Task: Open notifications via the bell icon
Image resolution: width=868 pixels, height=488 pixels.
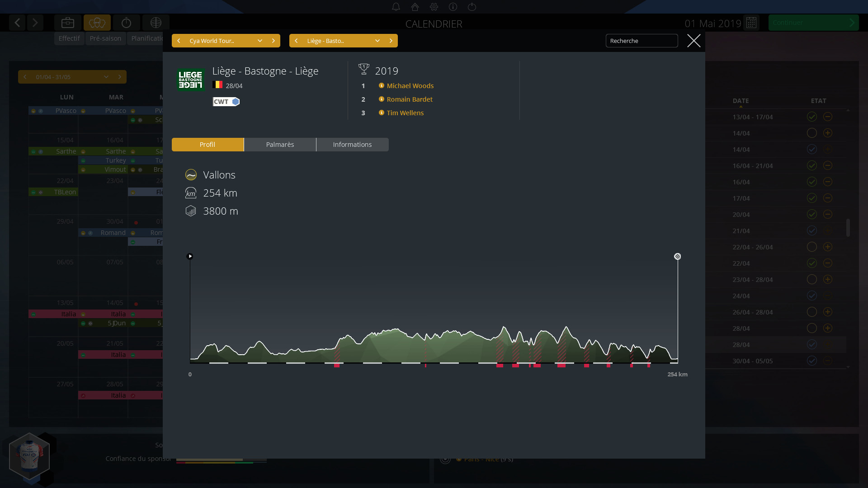Action: [x=396, y=7]
